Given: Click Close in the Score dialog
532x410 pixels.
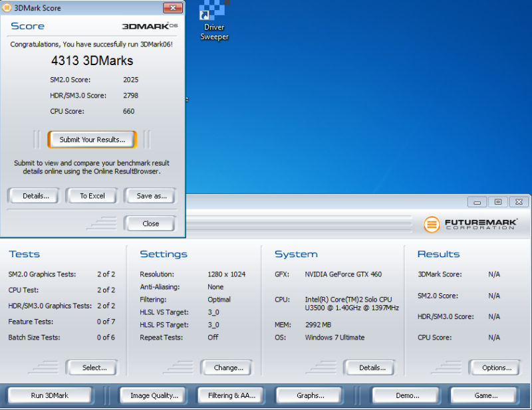Looking at the screenshot, I should coord(151,223).
